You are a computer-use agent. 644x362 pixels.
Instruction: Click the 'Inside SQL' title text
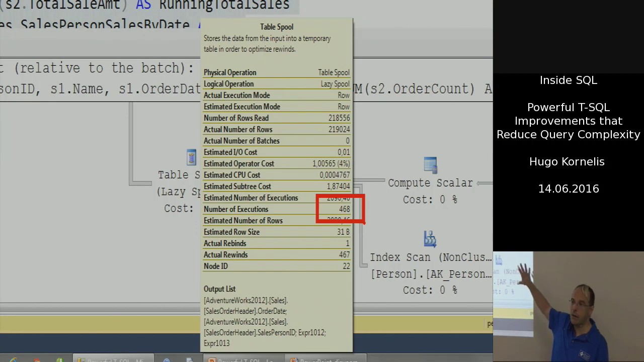[568, 80]
